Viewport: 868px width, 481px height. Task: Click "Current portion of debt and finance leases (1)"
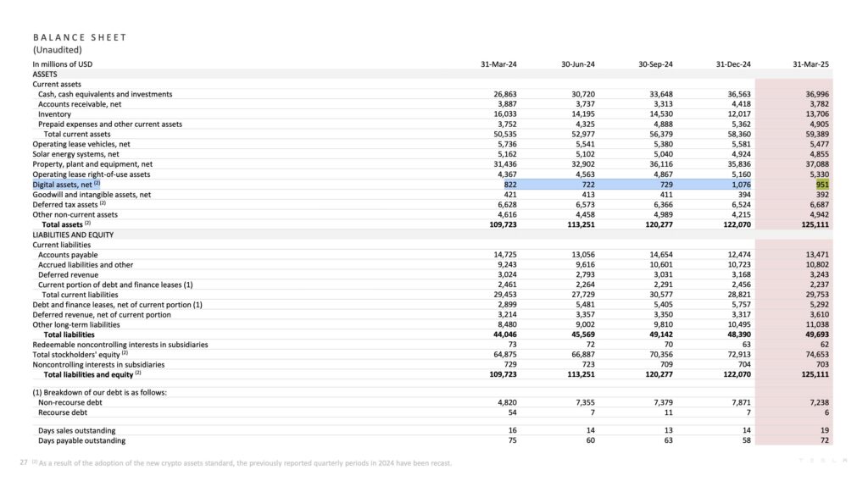[x=115, y=285]
